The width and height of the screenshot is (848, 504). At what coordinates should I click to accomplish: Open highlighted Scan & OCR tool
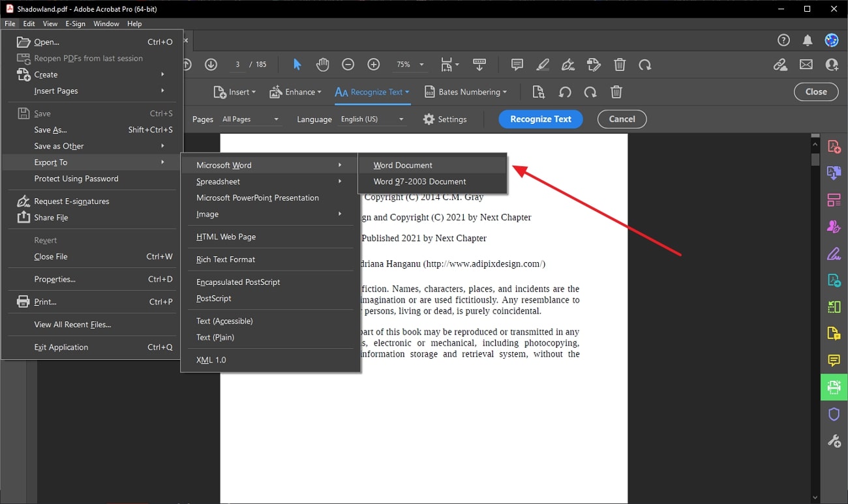tap(834, 387)
